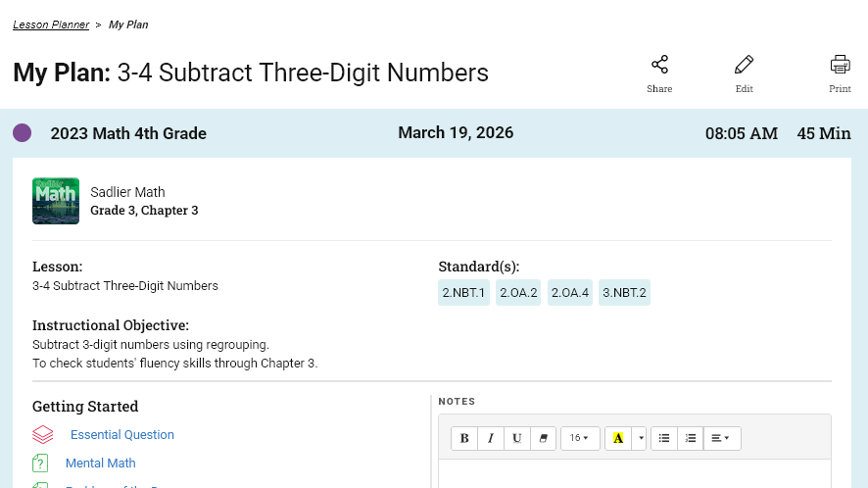Select the 3.NBT.2 standard tag
868x488 pixels.
624,292
